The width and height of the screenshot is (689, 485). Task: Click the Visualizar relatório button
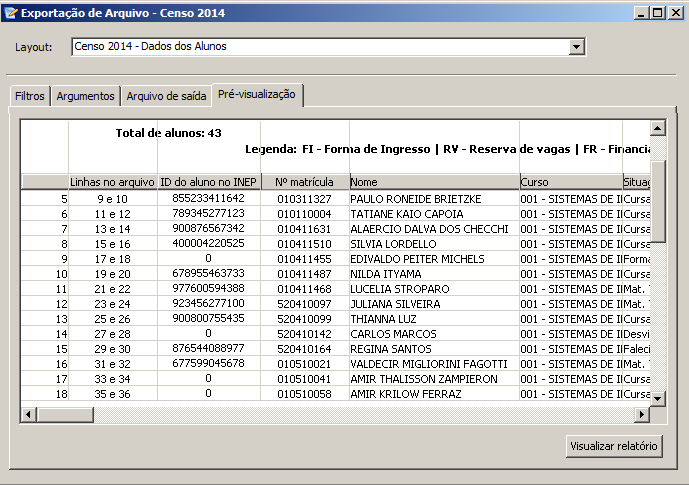tap(614, 446)
